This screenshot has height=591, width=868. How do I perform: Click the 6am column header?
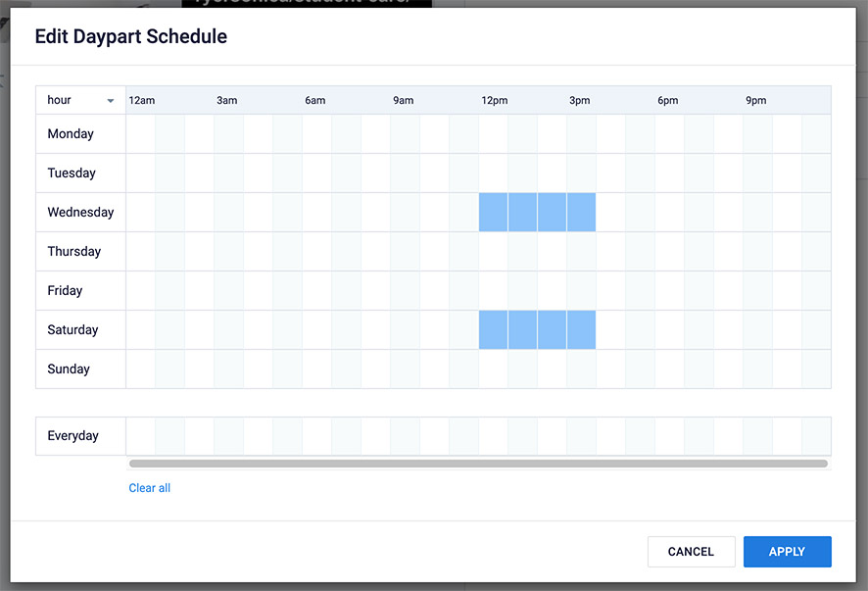315,101
